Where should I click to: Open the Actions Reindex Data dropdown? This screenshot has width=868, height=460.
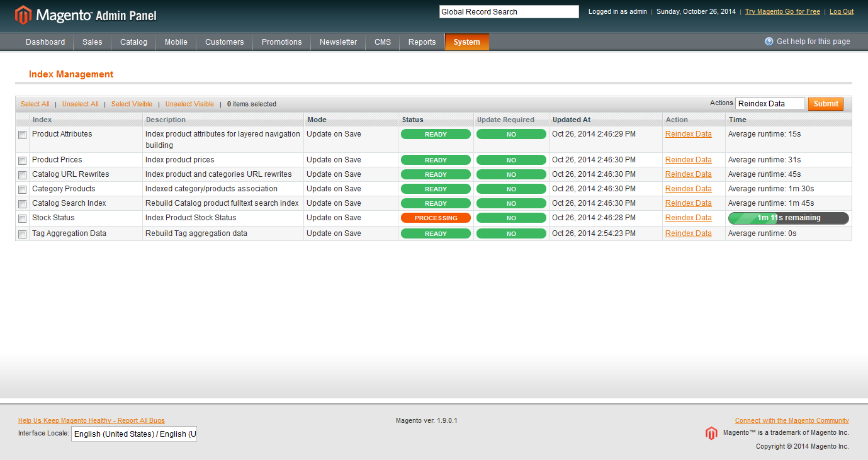pyautogui.click(x=770, y=104)
